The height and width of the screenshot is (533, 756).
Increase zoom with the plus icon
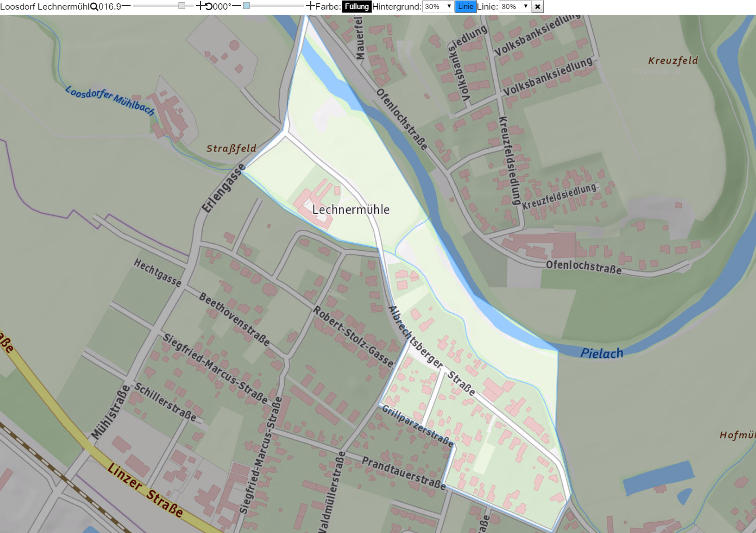tap(200, 6)
